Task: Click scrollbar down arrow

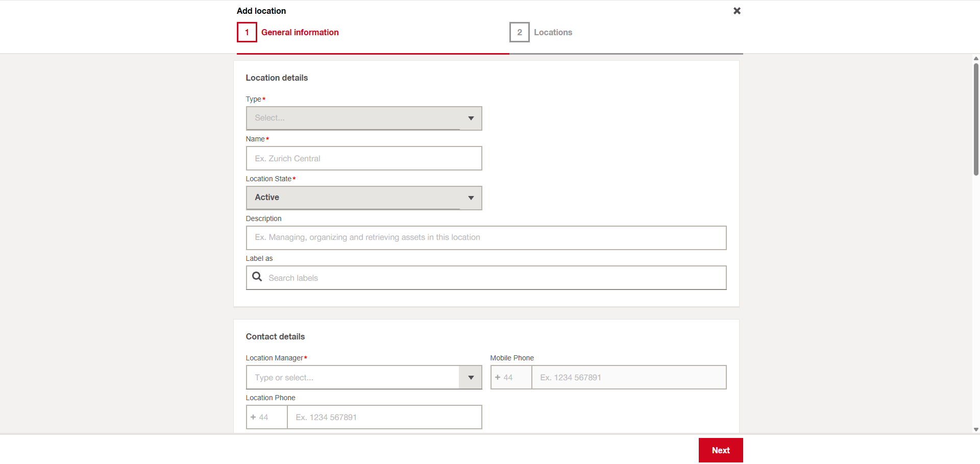Action: (x=976, y=430)
